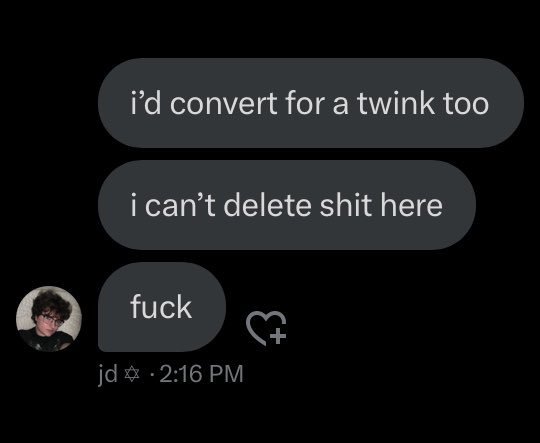Open the profile of sender "jd"

(107, 374)
